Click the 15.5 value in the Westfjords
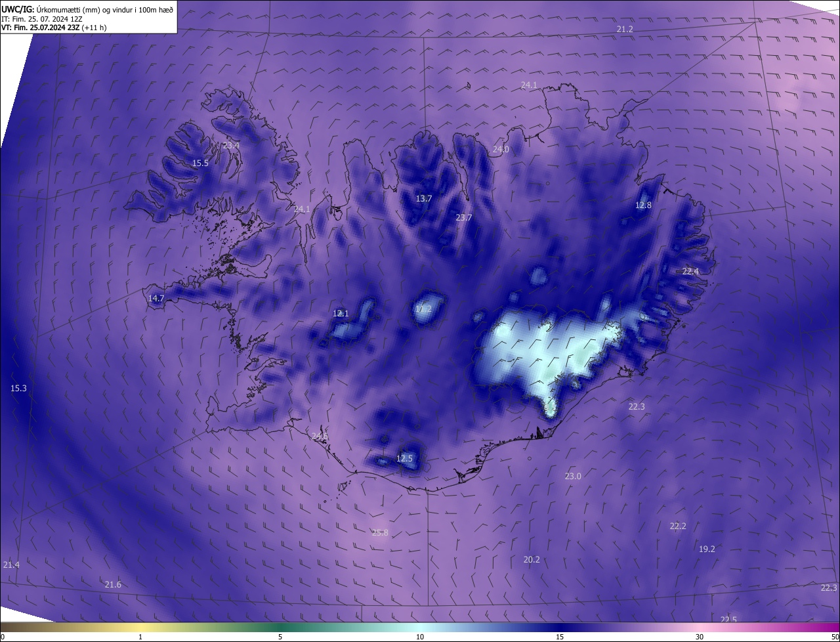Viewport: 840px width, 642px height. [200, 163]
